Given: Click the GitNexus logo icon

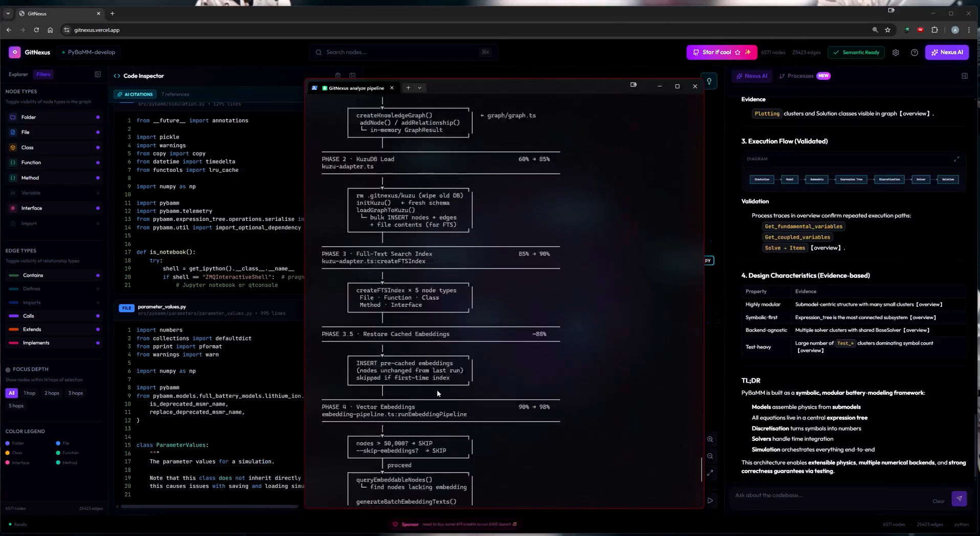Looking at the screenshot, I should (x=15, y=52).
